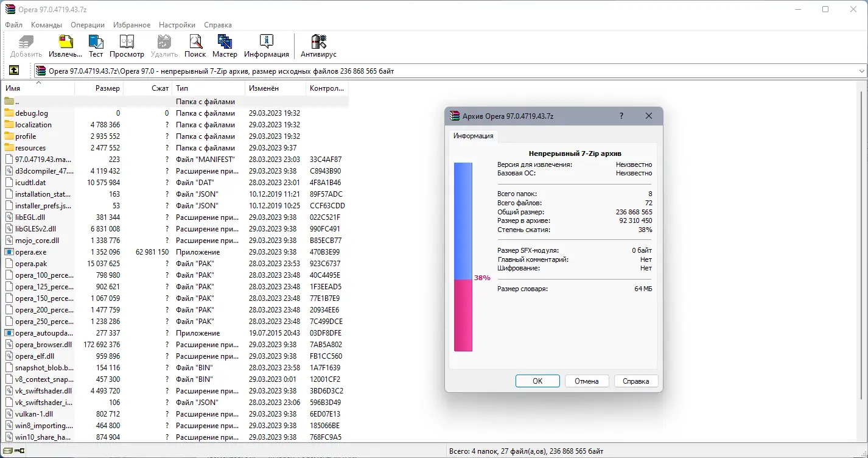868x458 pixels.
Task: Click the profile folder icon
Action: (x=9, y=136)
